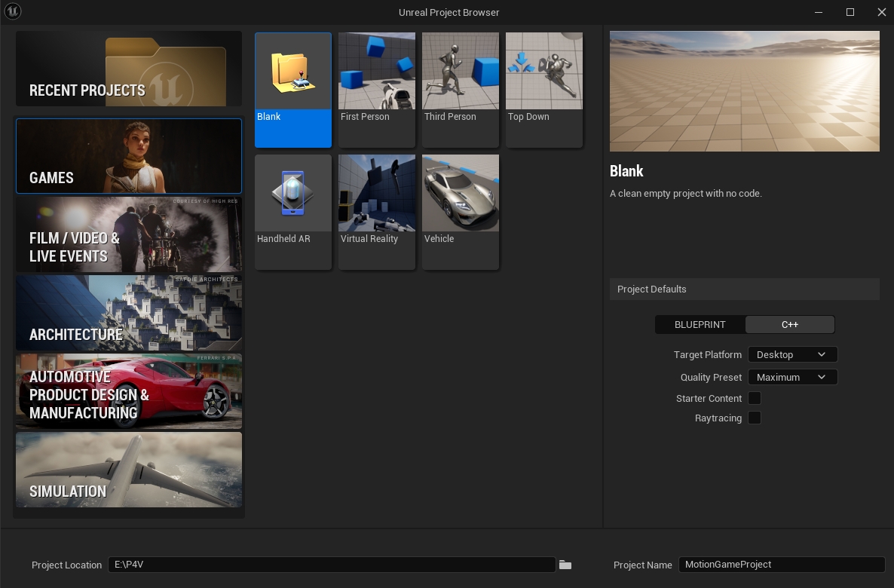Select the Top Down template
894x588 pixels.
[544, 89]
